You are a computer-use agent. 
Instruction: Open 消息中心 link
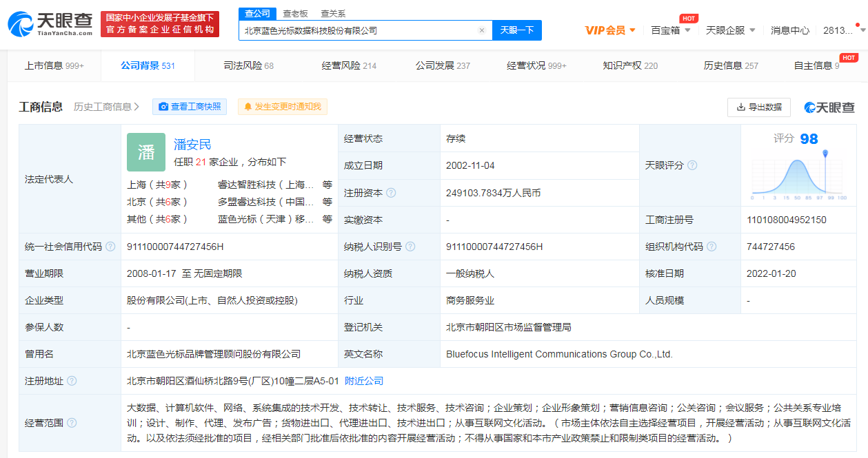pos(790,30)
